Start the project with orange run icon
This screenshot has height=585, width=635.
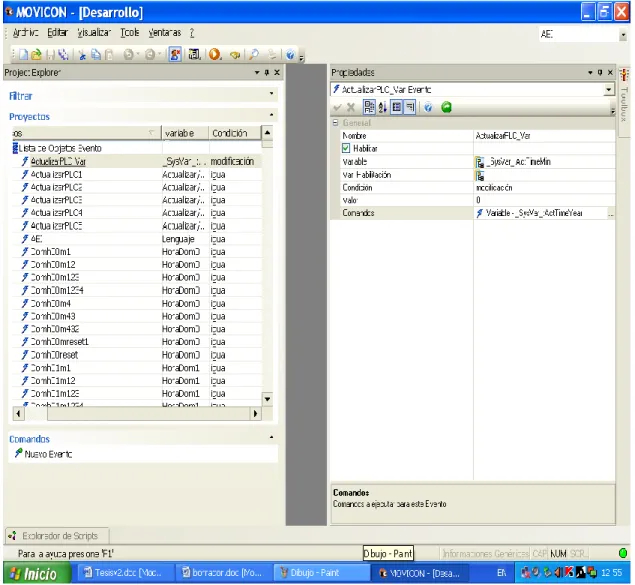coord(215,55)
